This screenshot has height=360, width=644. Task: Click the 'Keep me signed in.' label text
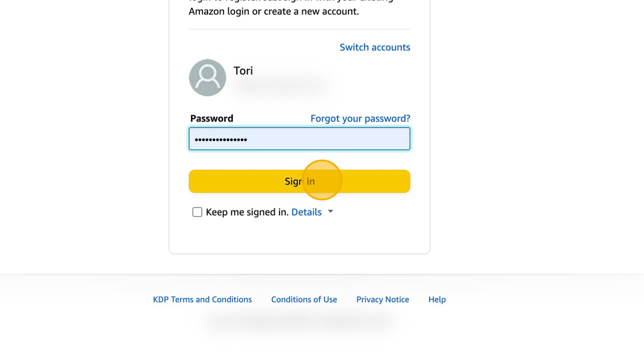(247, 212)
